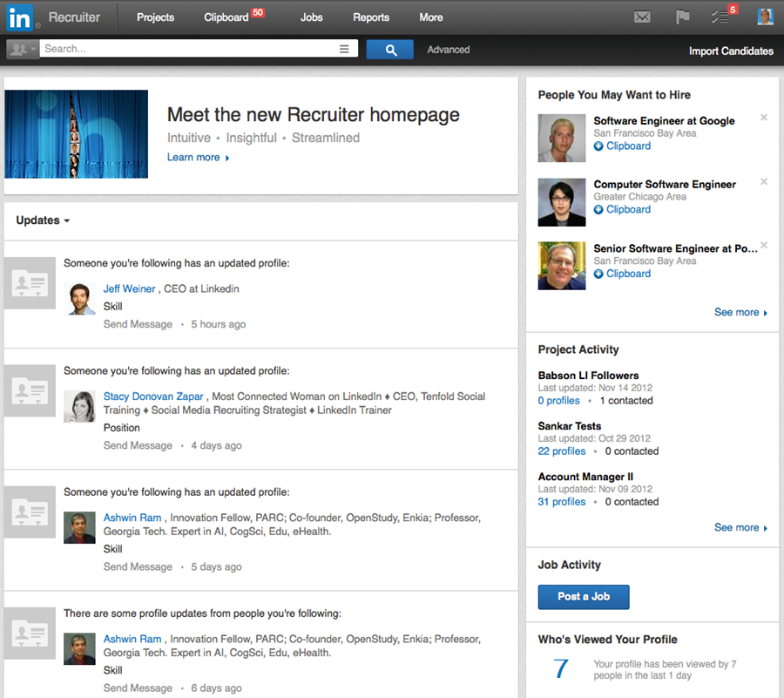
Task: Open the 22 profiles link for Sankar Tests
Action: (x=562, y=451)
